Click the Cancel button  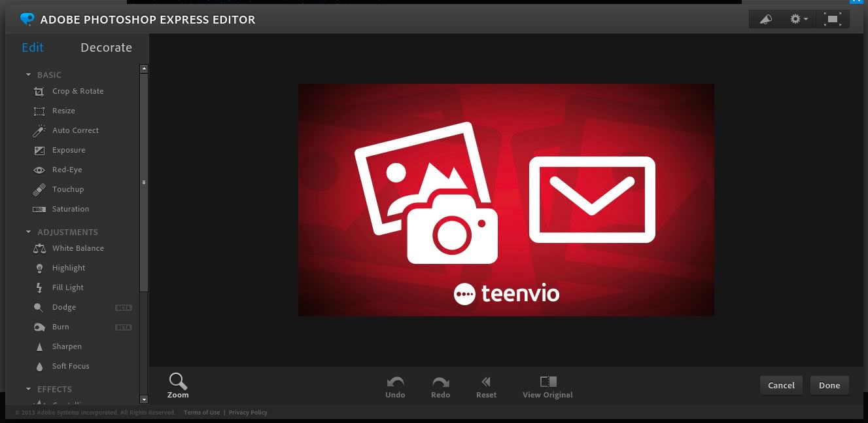[781, 385]
